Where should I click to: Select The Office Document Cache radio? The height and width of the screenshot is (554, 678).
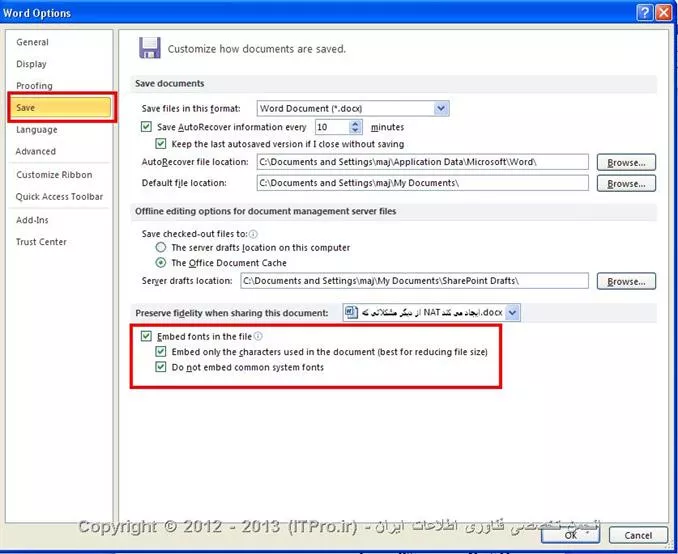pyautogui.click(x=160, y=263)
